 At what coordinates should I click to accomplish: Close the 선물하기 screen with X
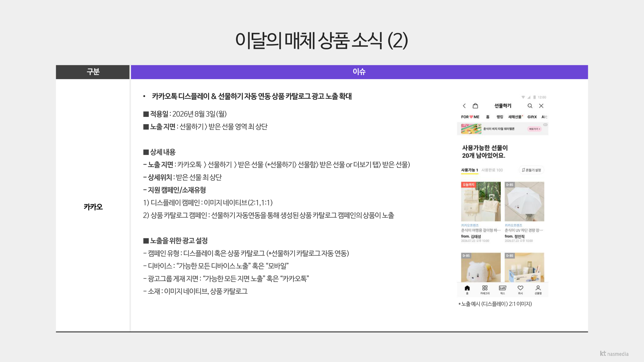[541, 106]
